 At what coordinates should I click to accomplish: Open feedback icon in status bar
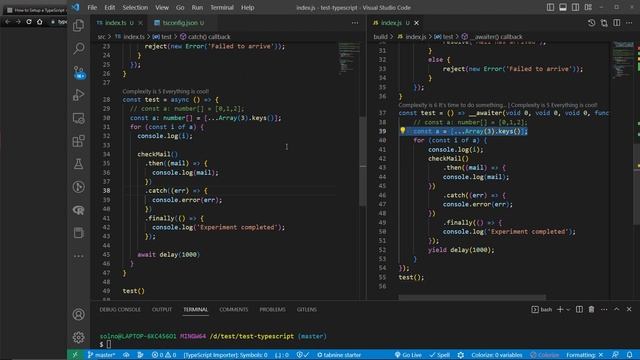click(616, 355)
